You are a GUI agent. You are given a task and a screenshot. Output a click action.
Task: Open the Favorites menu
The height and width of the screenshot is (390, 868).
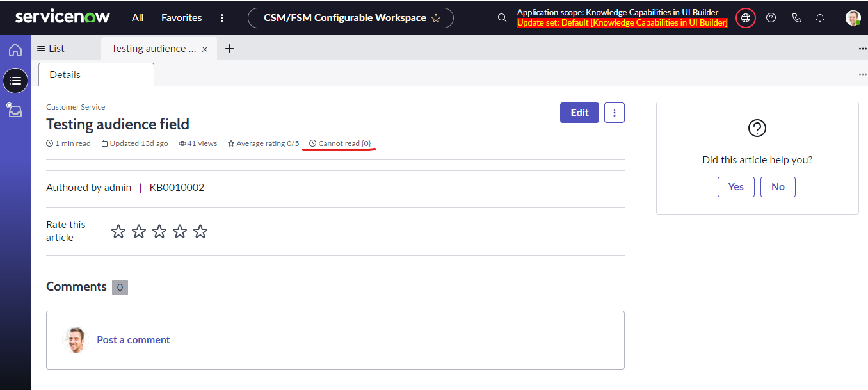(x=181, y=18)
